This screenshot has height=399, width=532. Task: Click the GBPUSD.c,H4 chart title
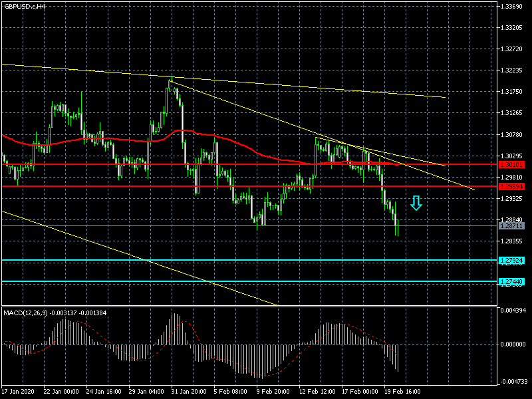pyautogui.click(x=25, y=6)
